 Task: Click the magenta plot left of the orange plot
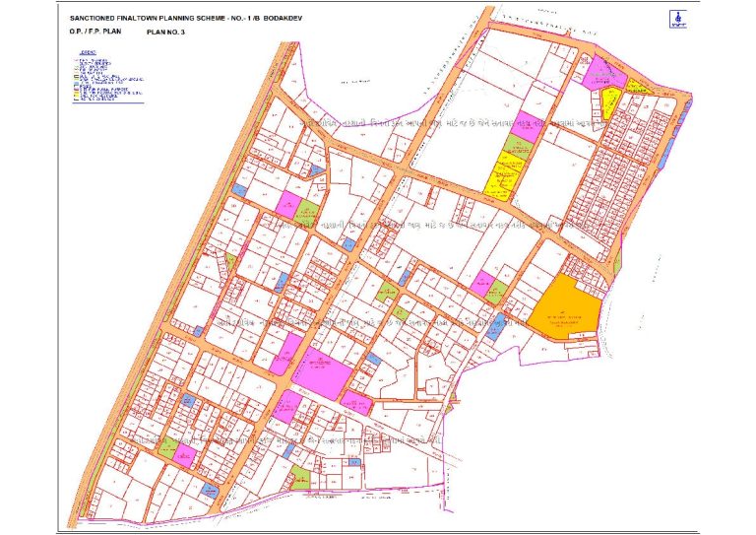[x=482, y=285]
